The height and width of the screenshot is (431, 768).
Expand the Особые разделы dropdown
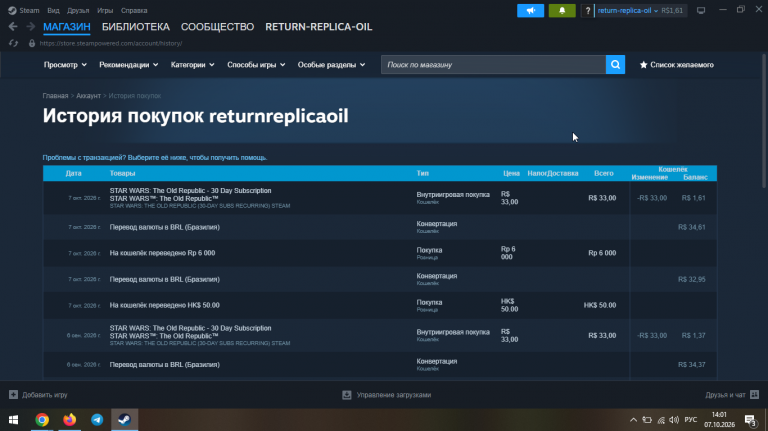pos(332,65)
